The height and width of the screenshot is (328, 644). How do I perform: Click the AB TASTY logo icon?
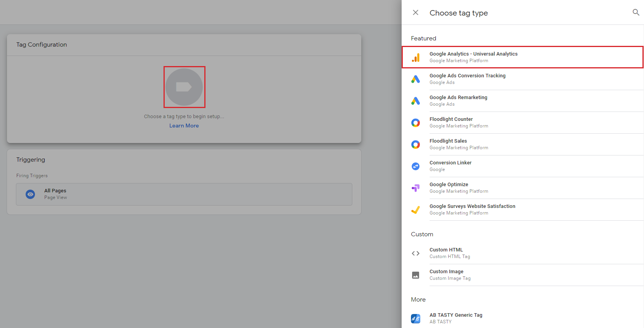pyautogui.click(x=416, y=319)
